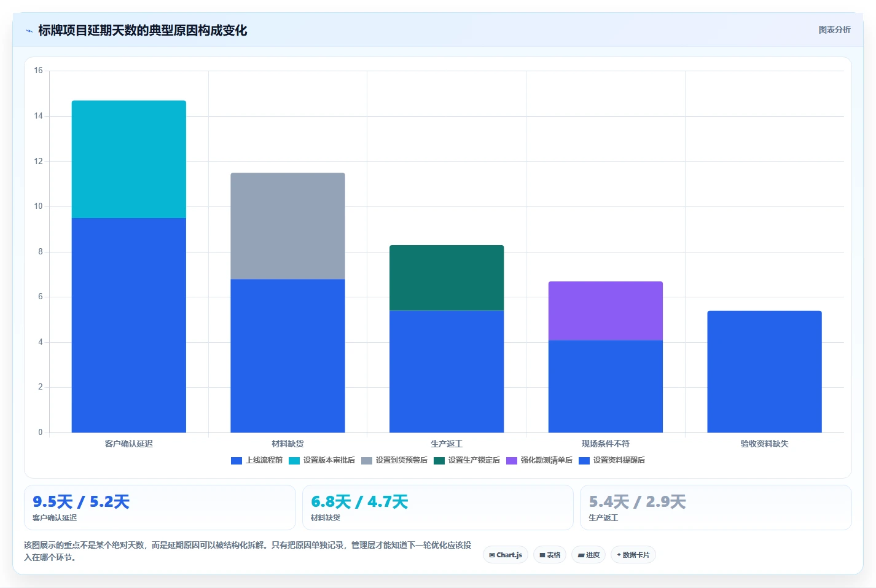Select the purple segment for 现场条件不符
The width and height of the screenshot is (876, 588).
(x=606, y=311)
